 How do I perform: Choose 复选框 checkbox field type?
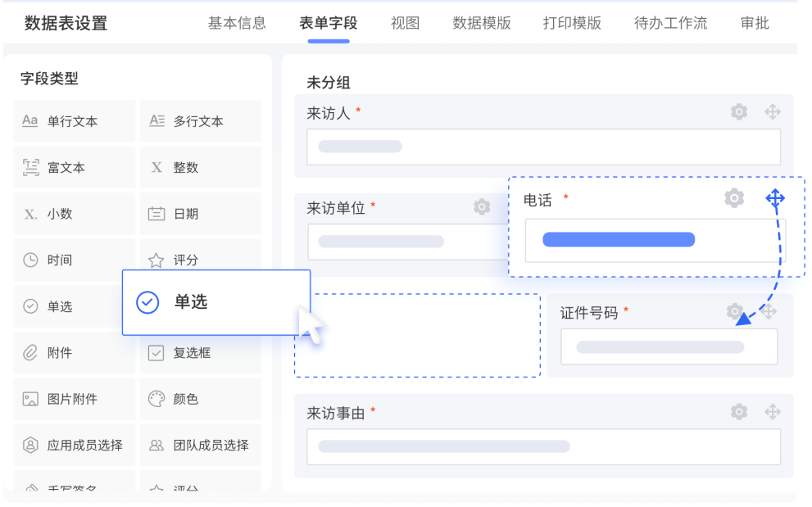click(201, 353)
